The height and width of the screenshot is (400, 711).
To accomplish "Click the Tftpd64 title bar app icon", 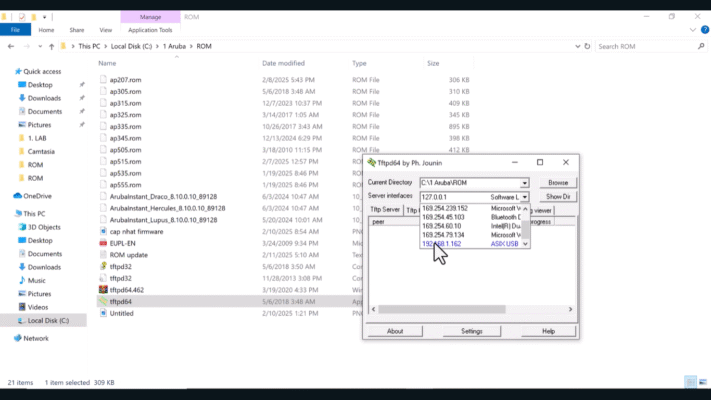I will coord(372,162).
